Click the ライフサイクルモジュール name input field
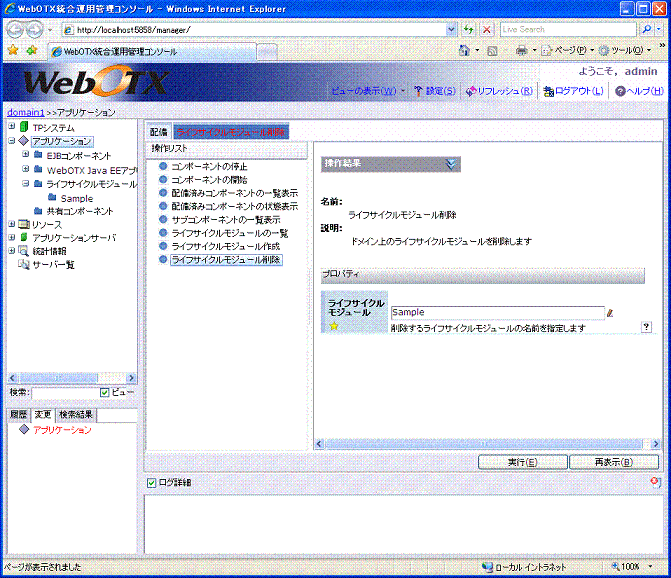Viewport: 671px width, 578px height. (497, 313)
